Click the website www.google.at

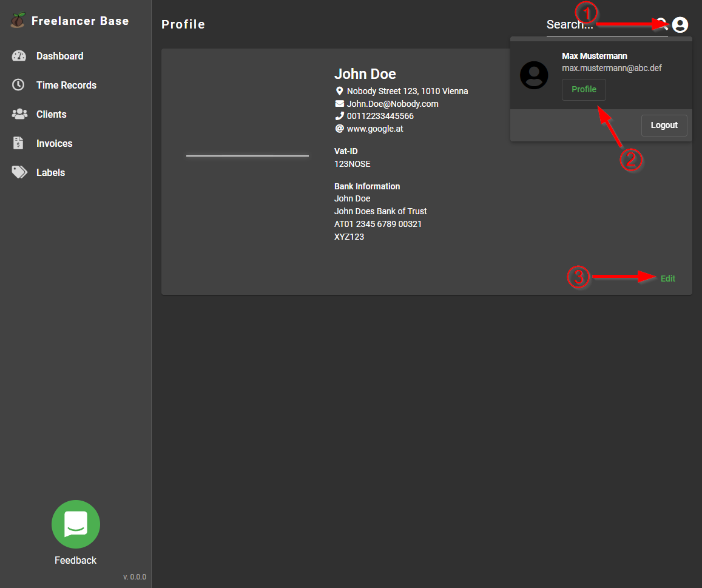375,129
